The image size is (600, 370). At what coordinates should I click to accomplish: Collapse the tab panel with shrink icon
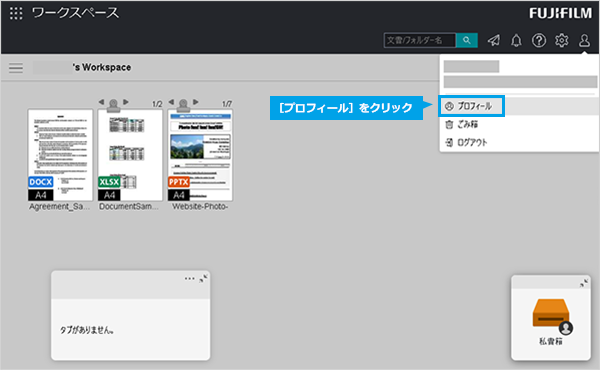pos(203,279)
